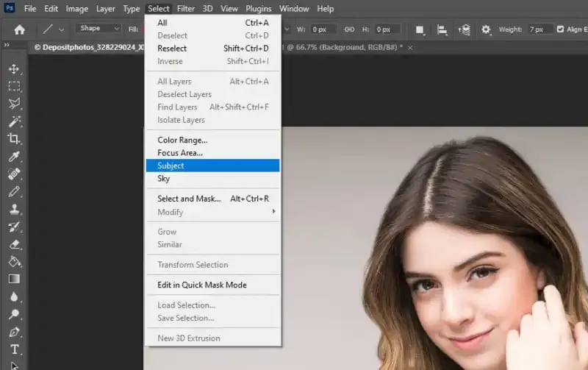Image resolution: width=588 pixels, height=370 pixels.
Task: Open the Shape mode dropdown
Action: tap(99, 29)
